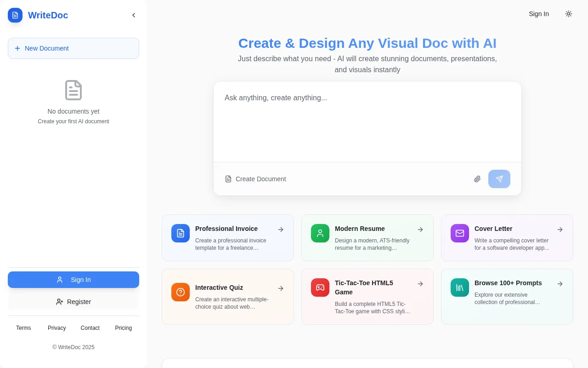Click the page headline 'Create & Design Any Visual Doc'
Image resolution: width=588 pixels, height=368 pixels.
click(367, 43)
